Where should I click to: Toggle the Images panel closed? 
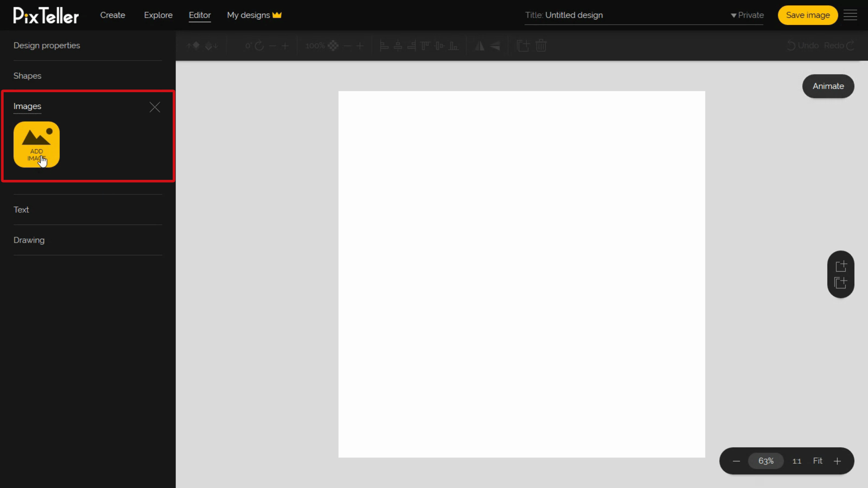click(x=155, y=107)
